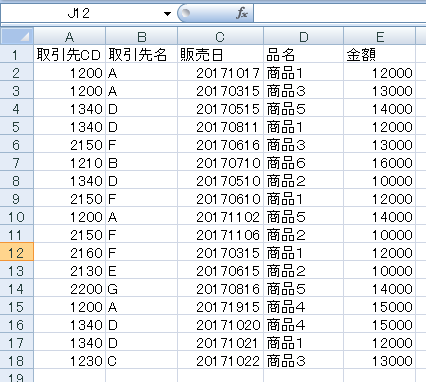This screenshot has width=426, height=382.
Task: Select cell with date 20170816
Action: coord(220,289)
